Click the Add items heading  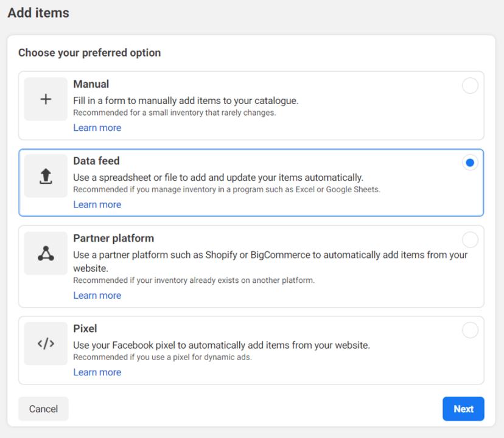[38, 12]
